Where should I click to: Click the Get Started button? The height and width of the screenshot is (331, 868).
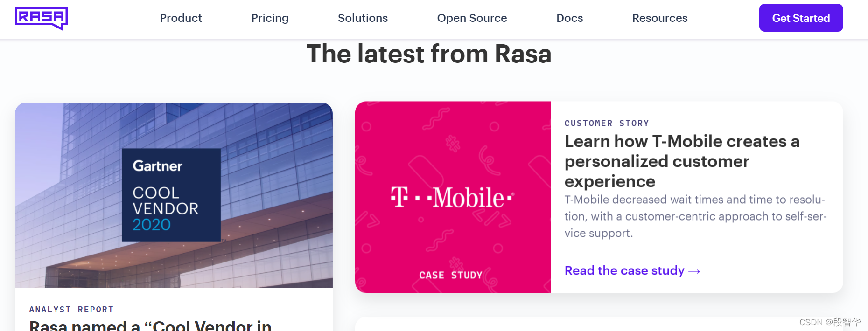801,18
